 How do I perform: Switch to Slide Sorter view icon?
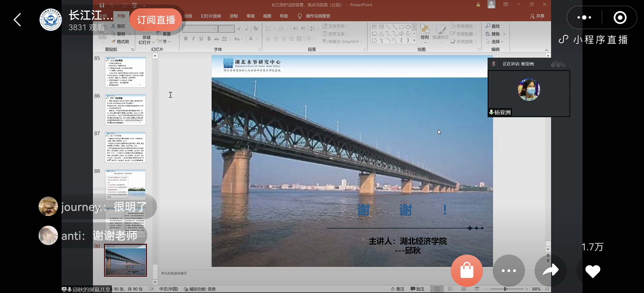point(450,289)
